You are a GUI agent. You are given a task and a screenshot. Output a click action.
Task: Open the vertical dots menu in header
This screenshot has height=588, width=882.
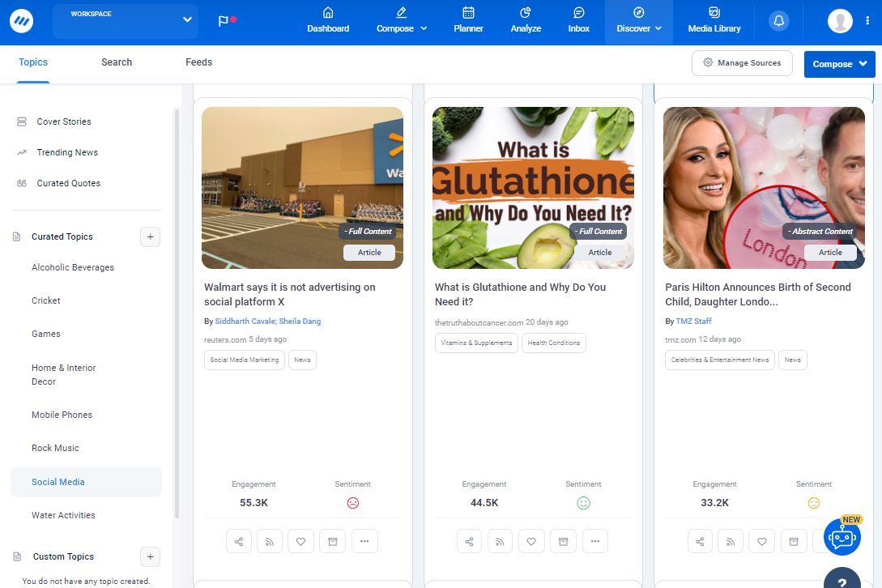click(x=867, y=21)
